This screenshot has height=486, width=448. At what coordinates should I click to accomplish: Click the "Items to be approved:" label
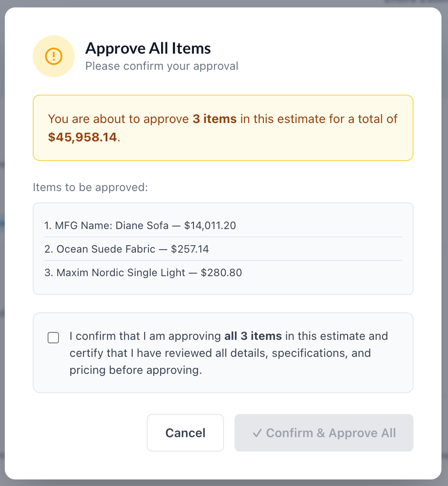tap(90, 187)
